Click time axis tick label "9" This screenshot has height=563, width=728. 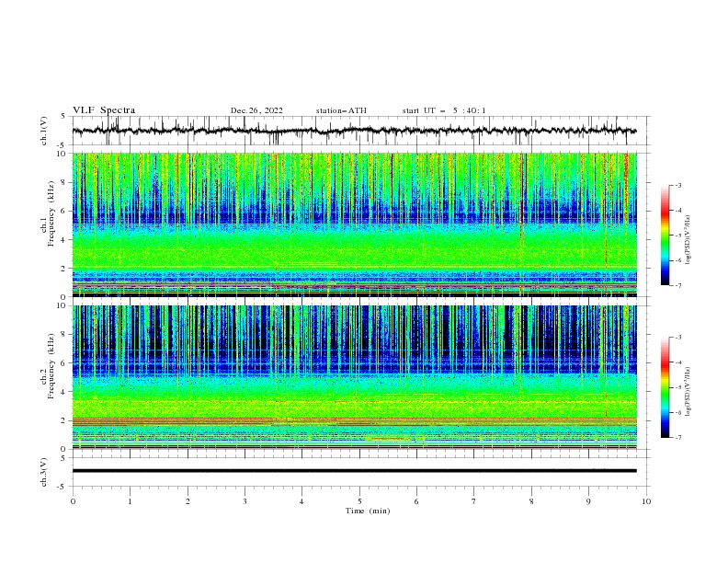click(588, 501)
